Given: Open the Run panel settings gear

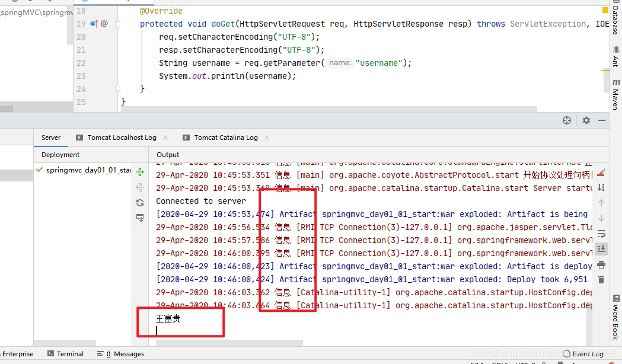Looking at the screenshot, I should pyautogui.click(x=586, y=120).
